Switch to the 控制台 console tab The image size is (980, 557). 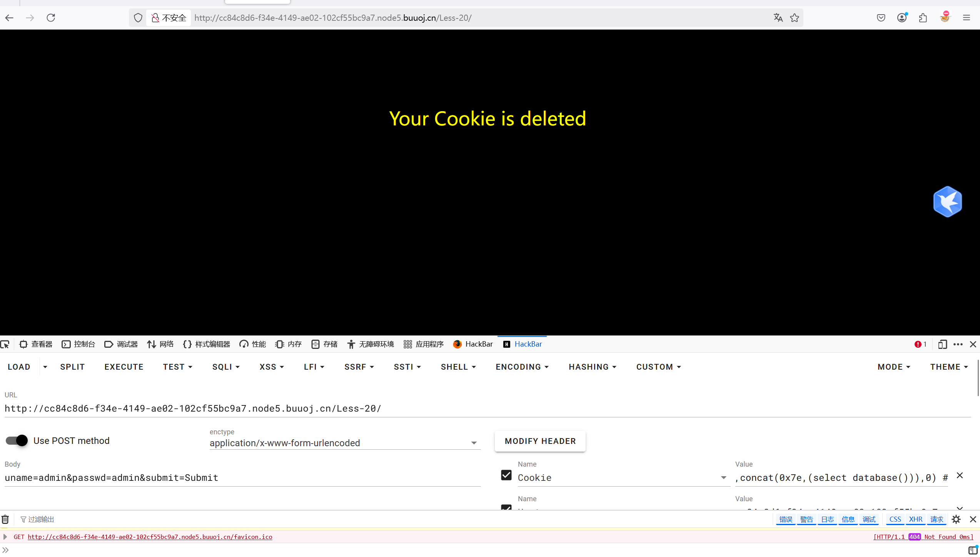[78, 344]
